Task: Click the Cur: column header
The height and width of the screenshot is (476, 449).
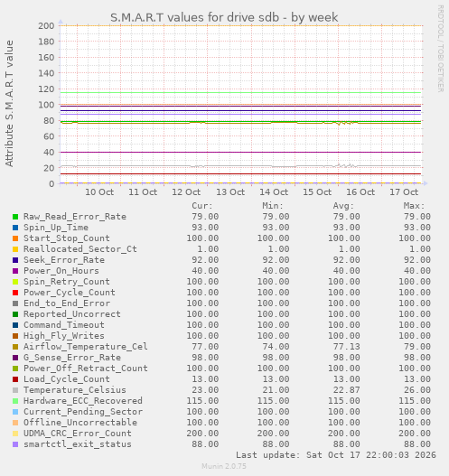Action: click(202, 206)
